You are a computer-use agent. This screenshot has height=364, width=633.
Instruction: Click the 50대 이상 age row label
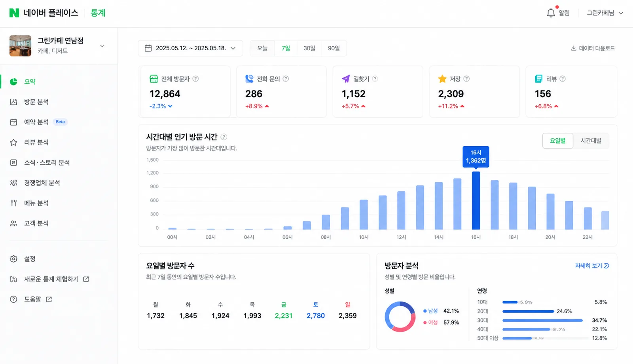[x=488, y=338]
